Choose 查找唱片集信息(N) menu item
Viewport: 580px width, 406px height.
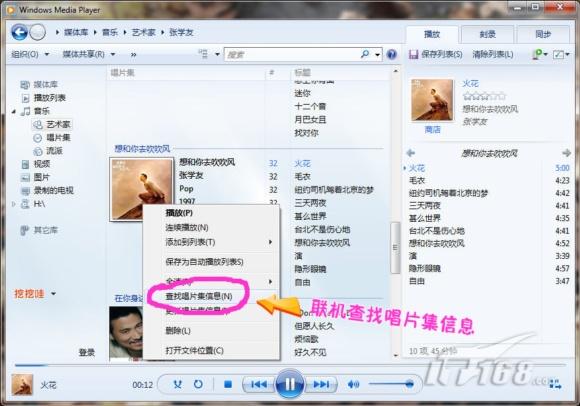(211, 297)
